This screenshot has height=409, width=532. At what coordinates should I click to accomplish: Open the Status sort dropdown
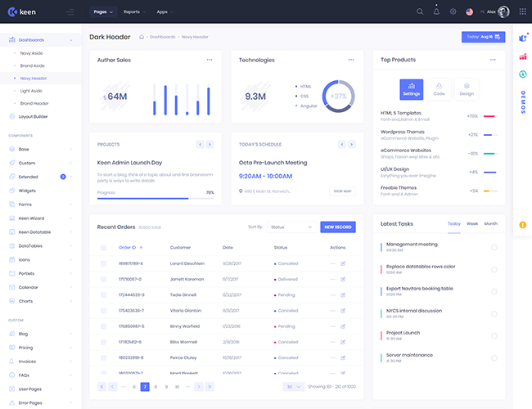(x=291, y=227)
